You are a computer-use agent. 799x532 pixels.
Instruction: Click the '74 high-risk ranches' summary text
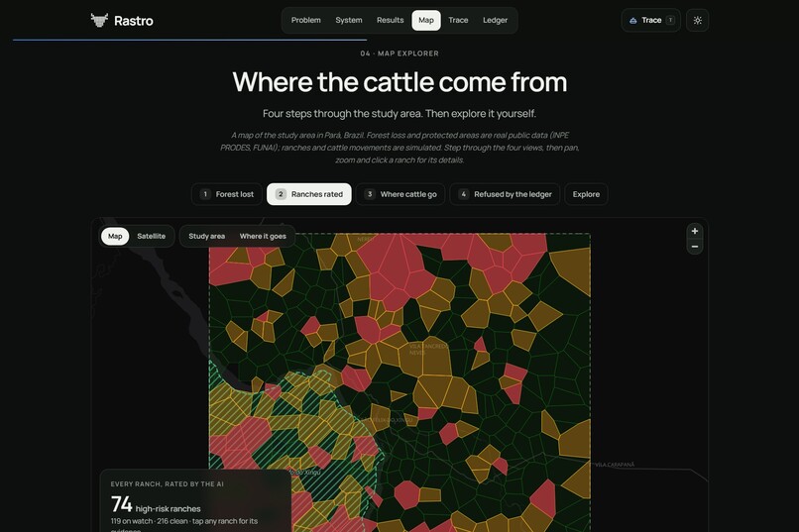[156, 504]
